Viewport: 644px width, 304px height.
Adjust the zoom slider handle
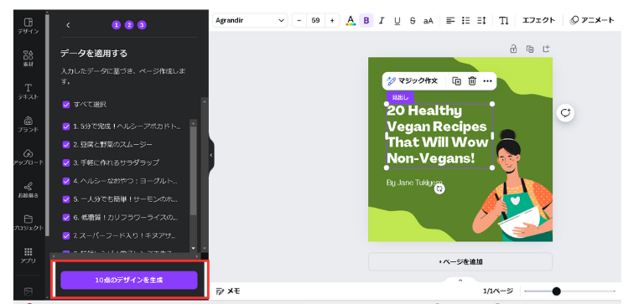tap(556, 291)
